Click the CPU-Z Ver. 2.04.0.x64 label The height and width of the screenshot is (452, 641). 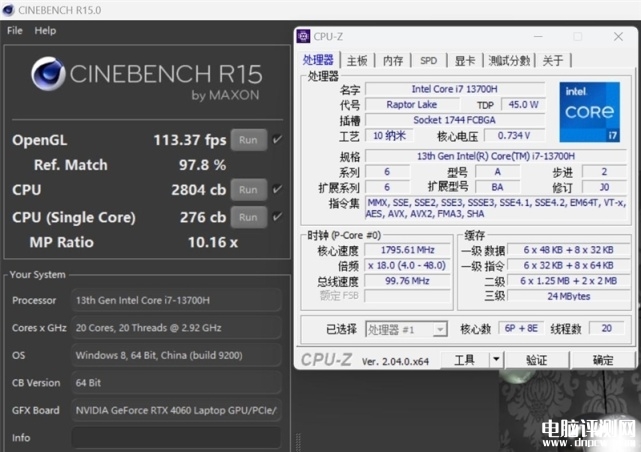(395, 361)
